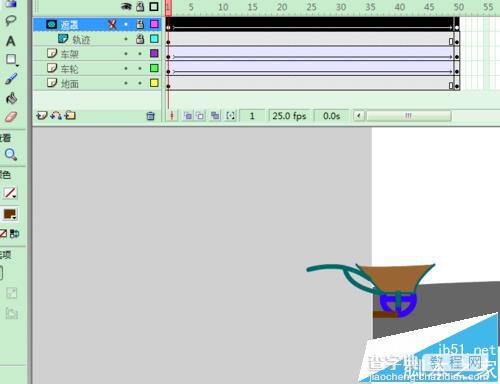This screenshot has width=500, height=384.
Task: Select the Eraser tool
Action: coord(11,117)
